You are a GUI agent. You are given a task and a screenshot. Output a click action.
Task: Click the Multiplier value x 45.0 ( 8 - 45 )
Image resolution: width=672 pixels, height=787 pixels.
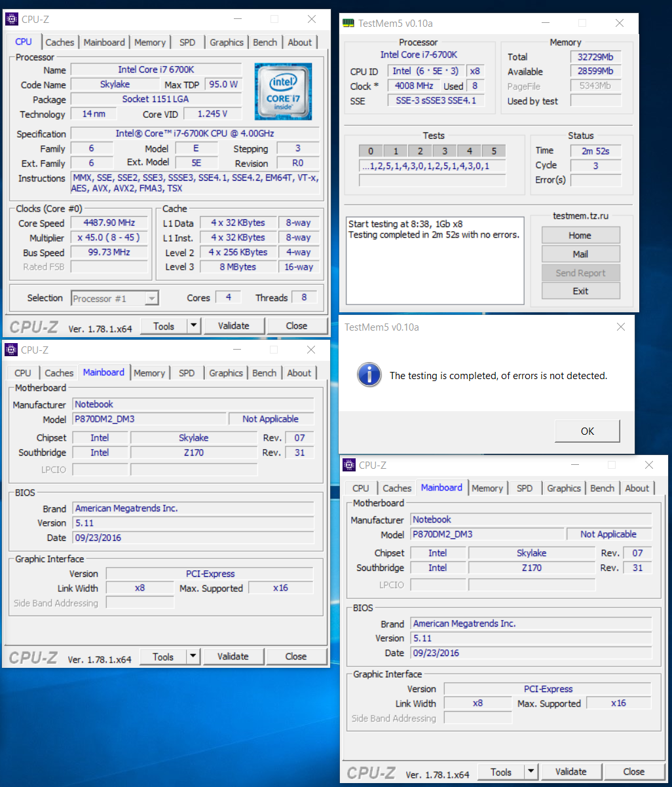[109, 238]
